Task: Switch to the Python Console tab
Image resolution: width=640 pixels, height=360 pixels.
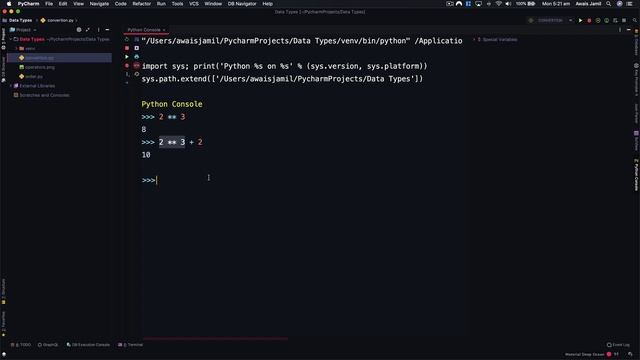Action: coord(144,30)
